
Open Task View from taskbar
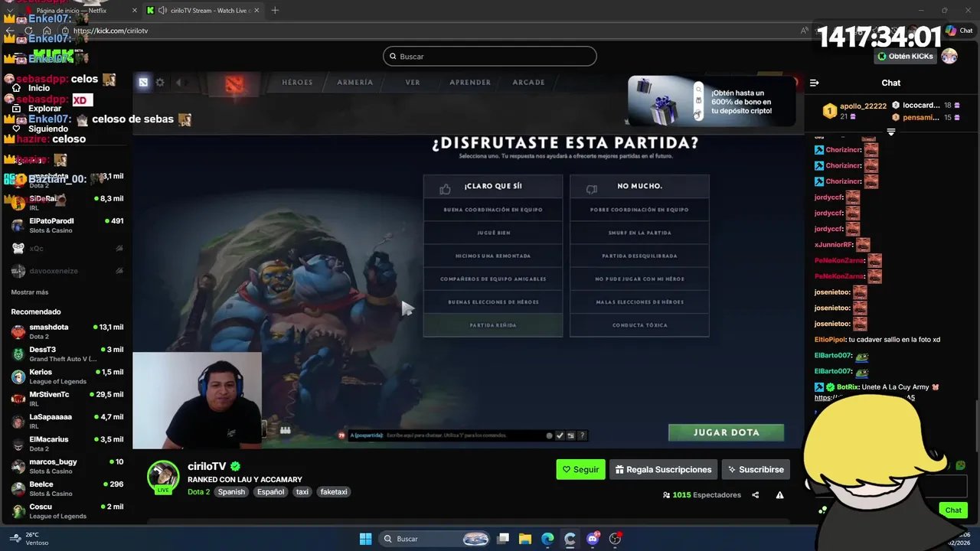[x=503, y=539]
